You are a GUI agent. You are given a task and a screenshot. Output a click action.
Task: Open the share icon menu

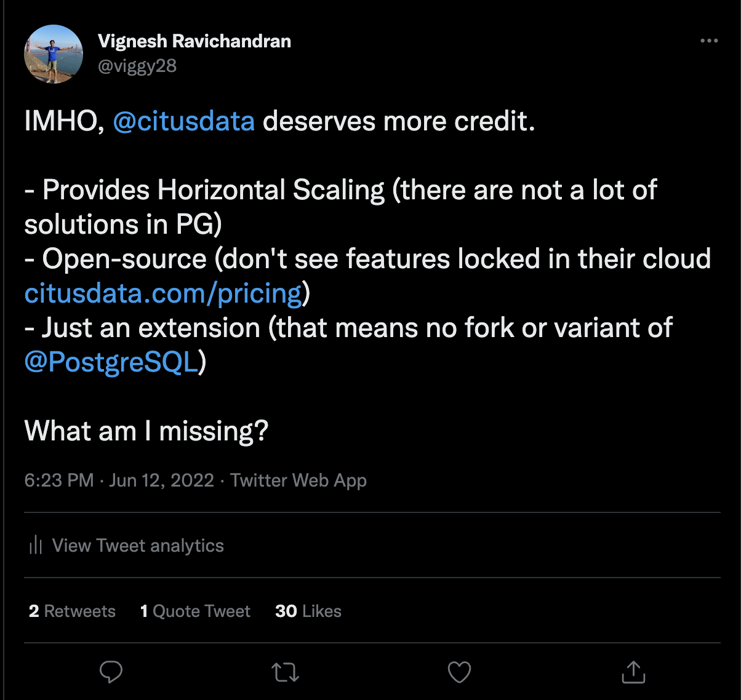click(x=633, y=672)
